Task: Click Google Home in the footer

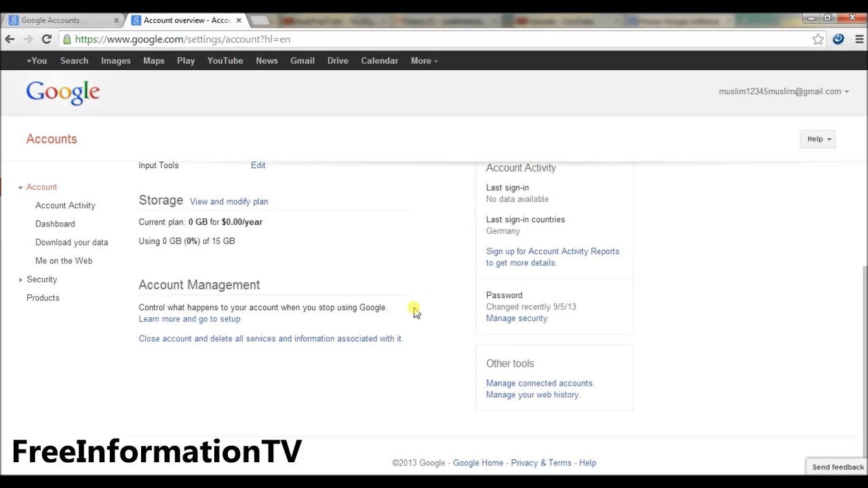Action: pyautogui.click(x=478, y=463)
